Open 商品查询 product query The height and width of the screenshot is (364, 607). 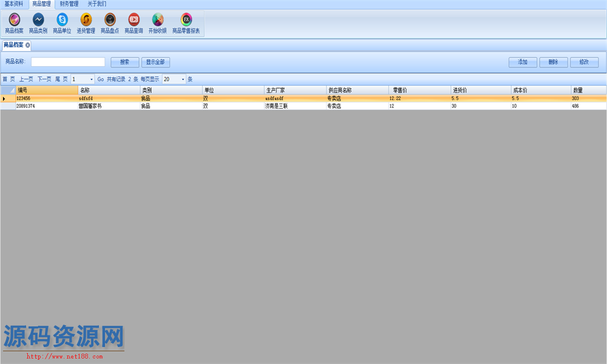coord(134,23)
